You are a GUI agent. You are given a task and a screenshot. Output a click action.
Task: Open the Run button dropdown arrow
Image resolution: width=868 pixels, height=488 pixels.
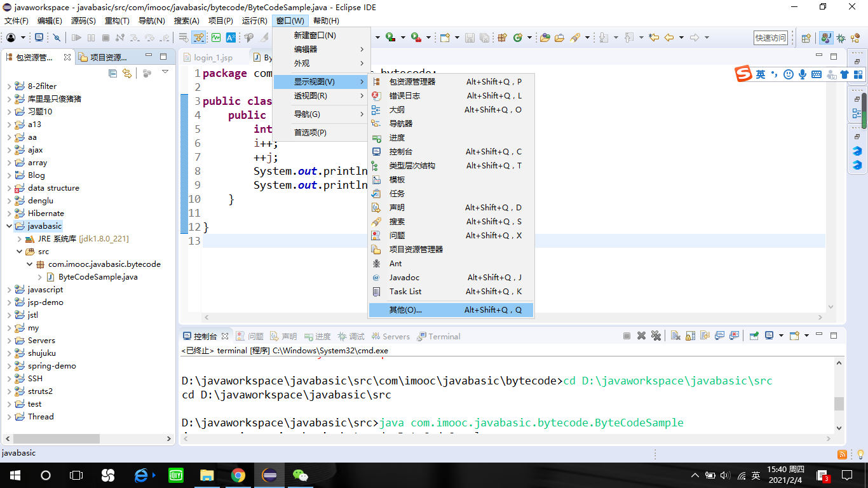coord(403,37)
